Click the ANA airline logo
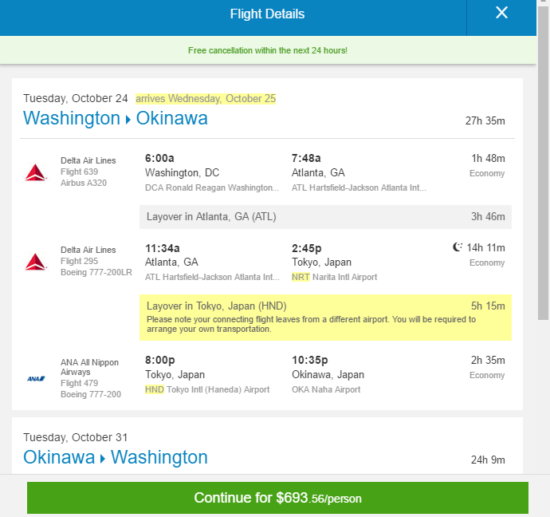The image size is (550, 517). [x=36, y=378]
